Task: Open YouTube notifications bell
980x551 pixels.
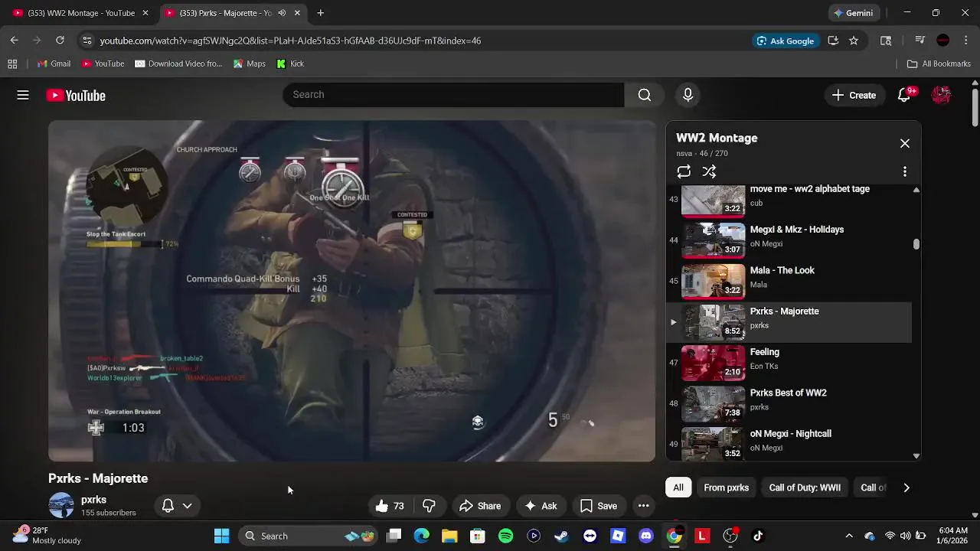Action: point(904,95)
